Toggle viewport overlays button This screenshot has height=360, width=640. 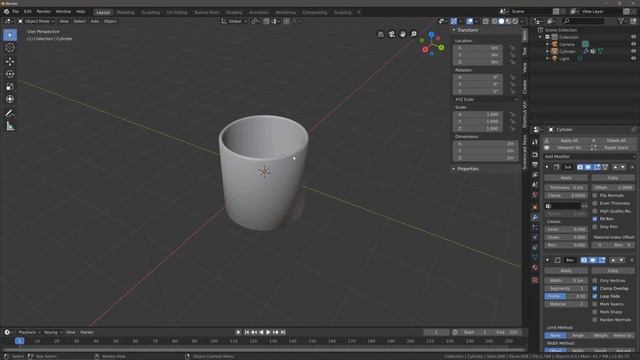pos(470,21)
